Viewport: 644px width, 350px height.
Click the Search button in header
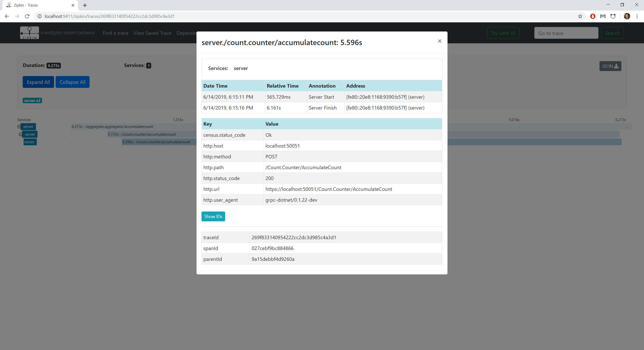612,33
